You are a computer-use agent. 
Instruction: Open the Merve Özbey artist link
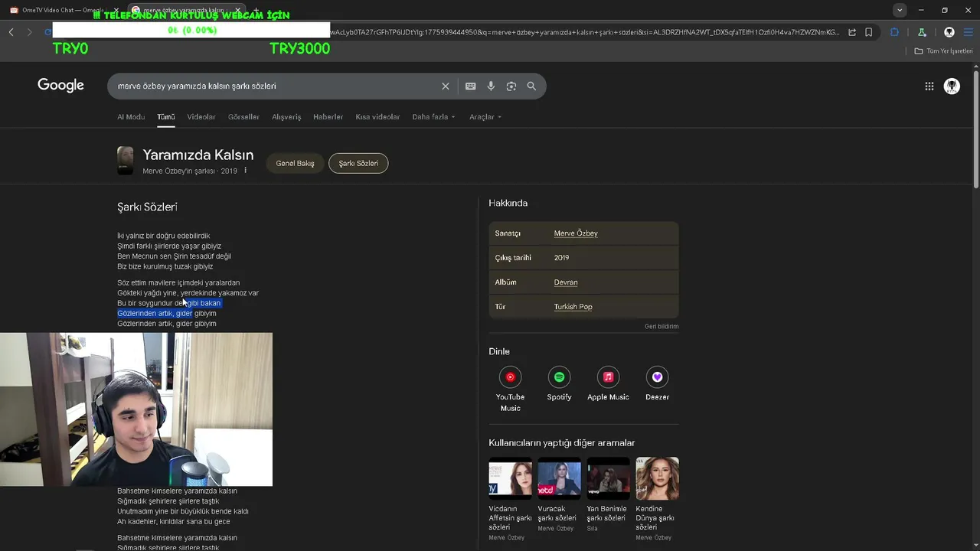(576, 233)
